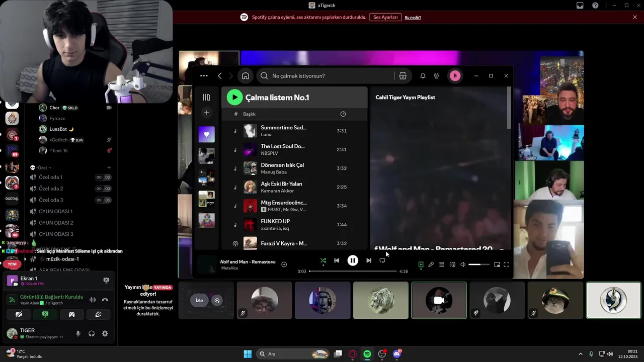Sort playlist by Başlık column
Image resolution: width=644 pixels, height=362 pixels.
[249, 114]
